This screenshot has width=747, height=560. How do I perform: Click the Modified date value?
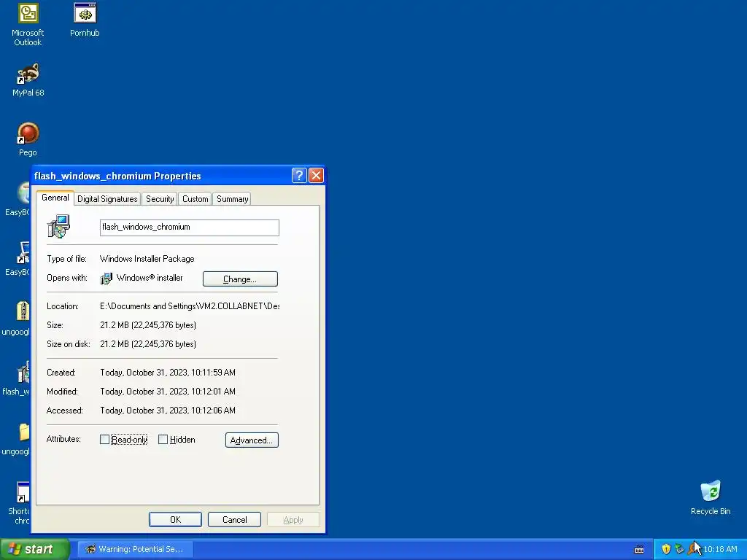168,392
